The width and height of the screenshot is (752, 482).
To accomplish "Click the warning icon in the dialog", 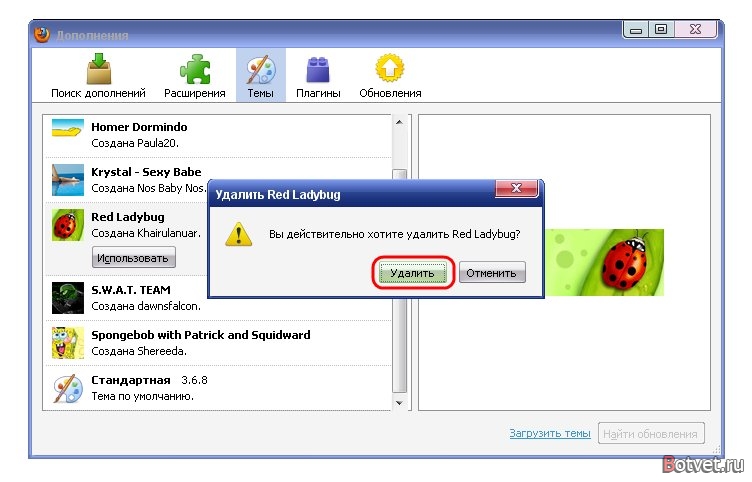I will [x=238, y=235].
